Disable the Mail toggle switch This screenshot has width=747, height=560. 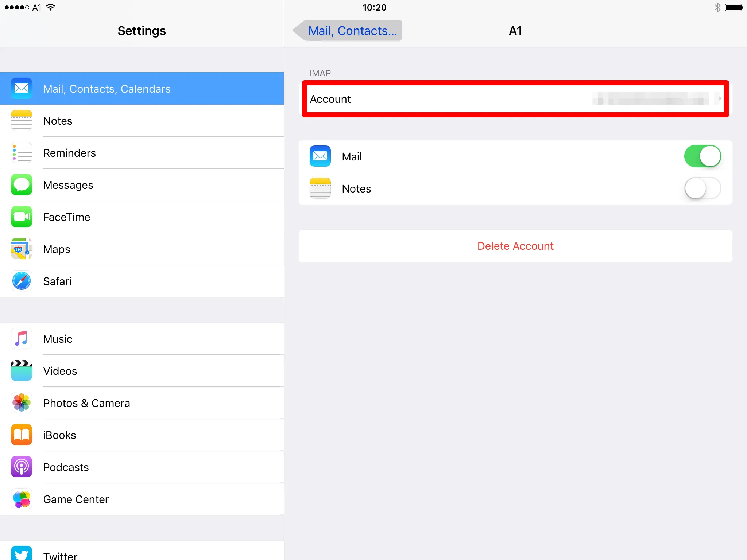point(702,156)
